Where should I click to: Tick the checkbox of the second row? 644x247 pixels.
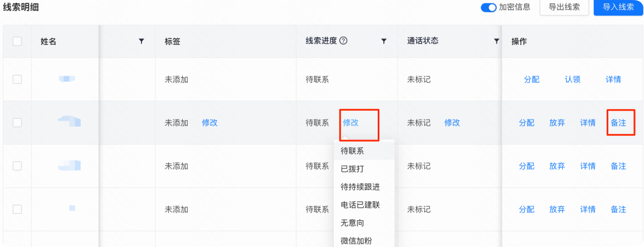point(17,122)
